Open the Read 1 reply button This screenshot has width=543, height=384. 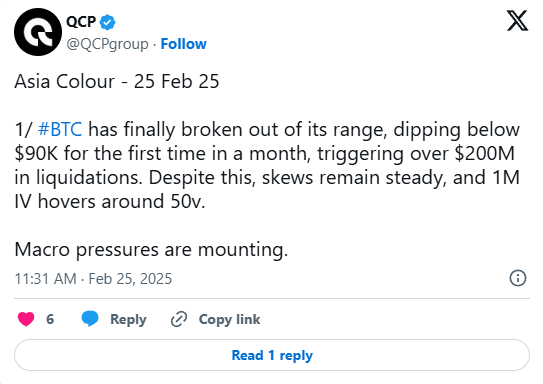272,355
